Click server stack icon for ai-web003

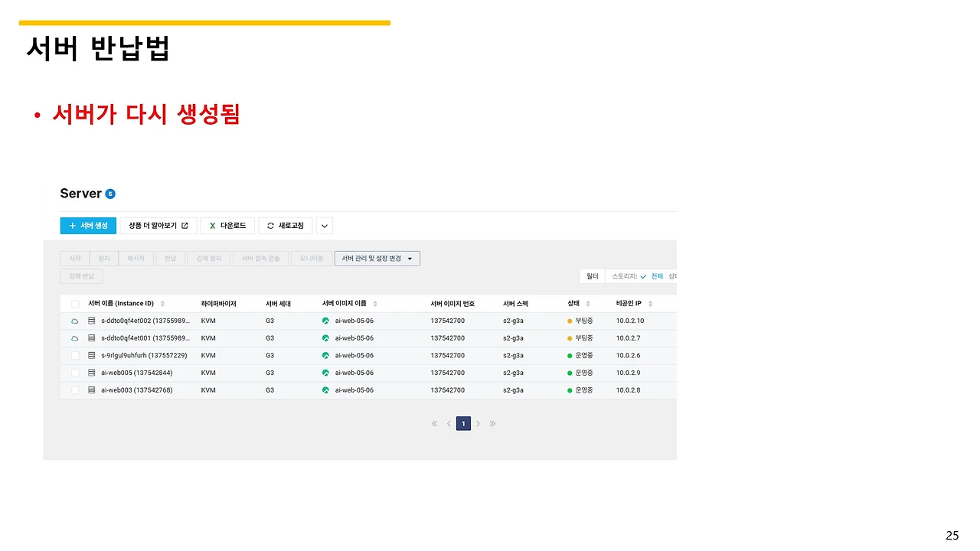point(92,390)
